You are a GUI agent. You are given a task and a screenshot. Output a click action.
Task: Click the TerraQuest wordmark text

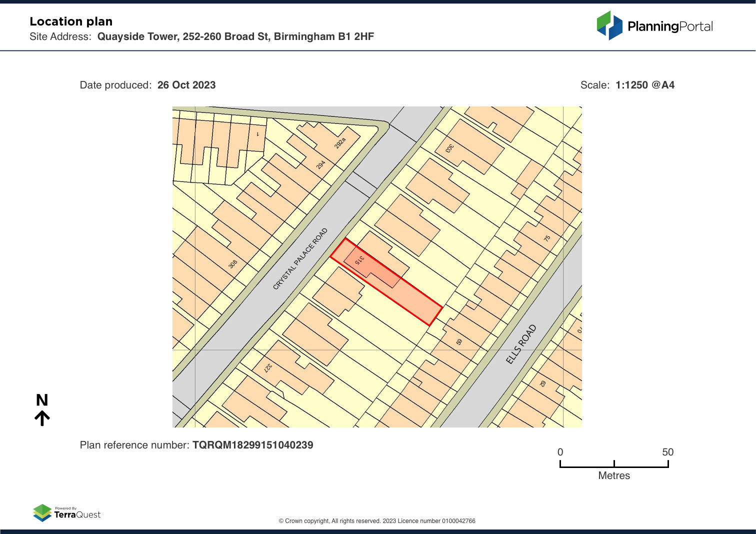tap(77, 514)
